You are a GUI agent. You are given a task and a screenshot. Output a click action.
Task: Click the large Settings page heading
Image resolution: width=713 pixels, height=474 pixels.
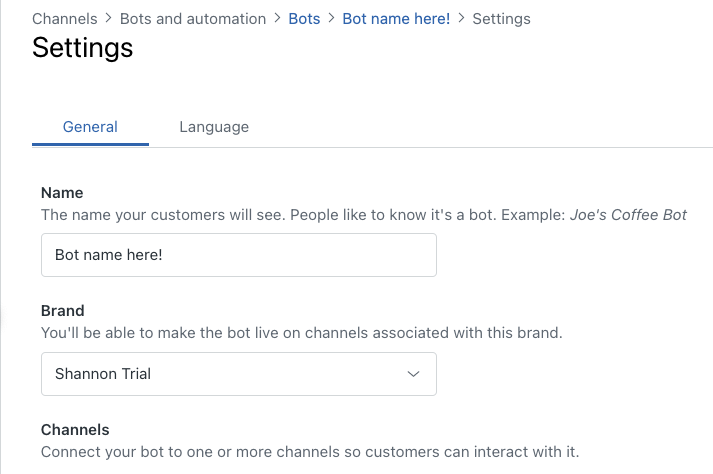[x=82, y=47]
